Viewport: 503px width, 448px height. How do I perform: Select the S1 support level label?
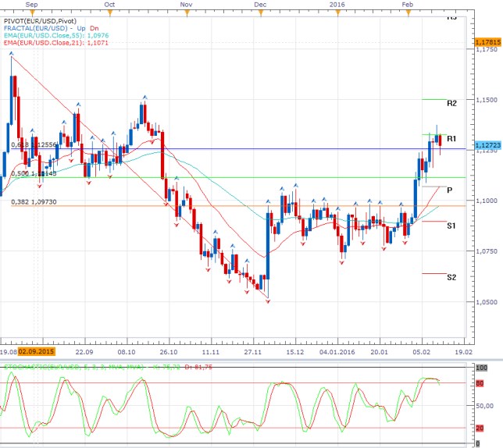[x=451, y=226]
